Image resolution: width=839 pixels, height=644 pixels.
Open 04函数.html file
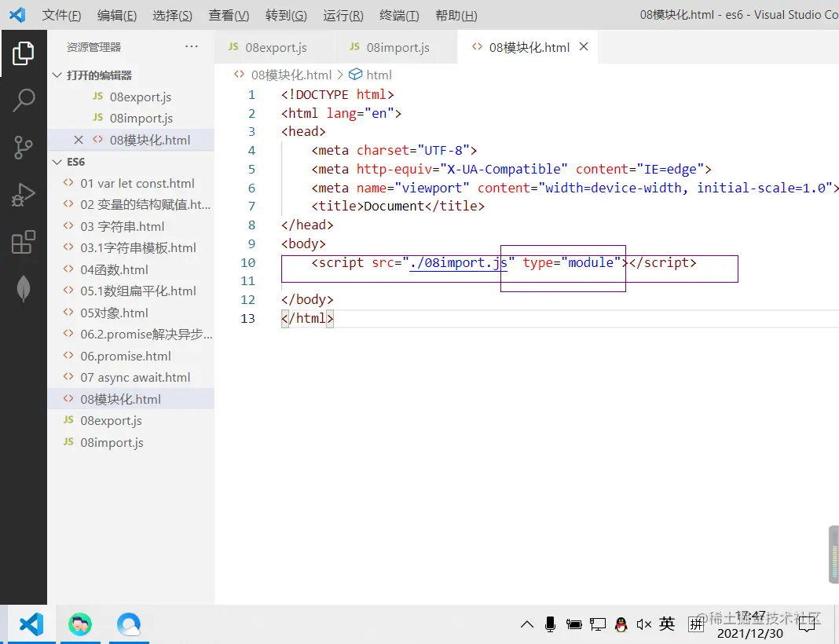pyautogui.click(x=131, y=269)
